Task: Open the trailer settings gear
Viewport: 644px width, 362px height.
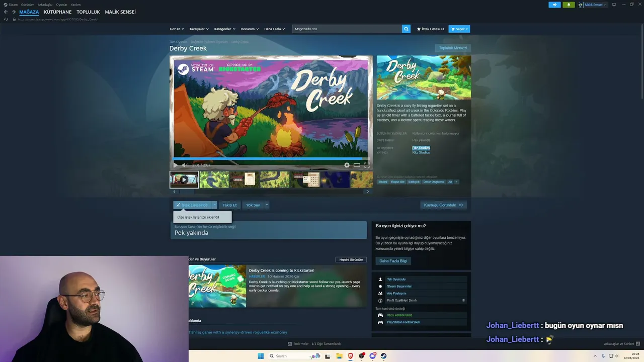Action: 347,165
